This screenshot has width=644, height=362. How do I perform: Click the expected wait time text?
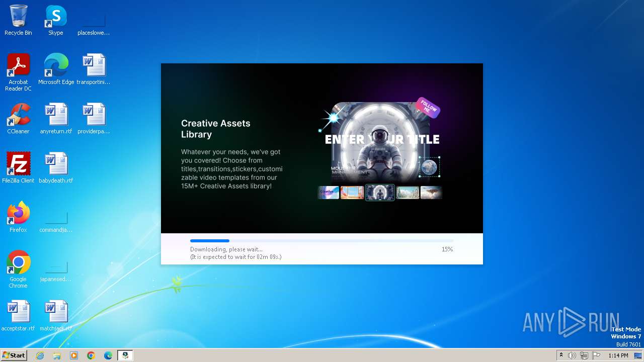pyautogui.click(x=235, y=257)
